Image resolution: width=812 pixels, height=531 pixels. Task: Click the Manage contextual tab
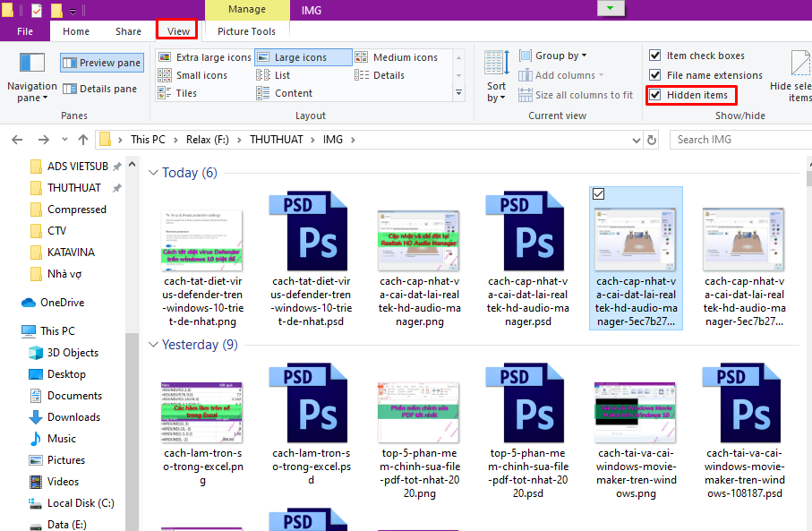pos(247,9)
